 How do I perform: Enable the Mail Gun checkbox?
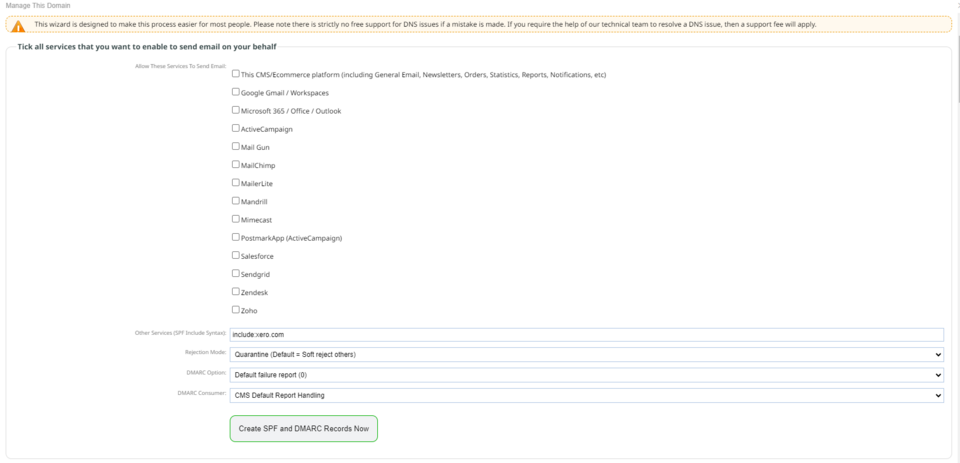tap(236, 146)
